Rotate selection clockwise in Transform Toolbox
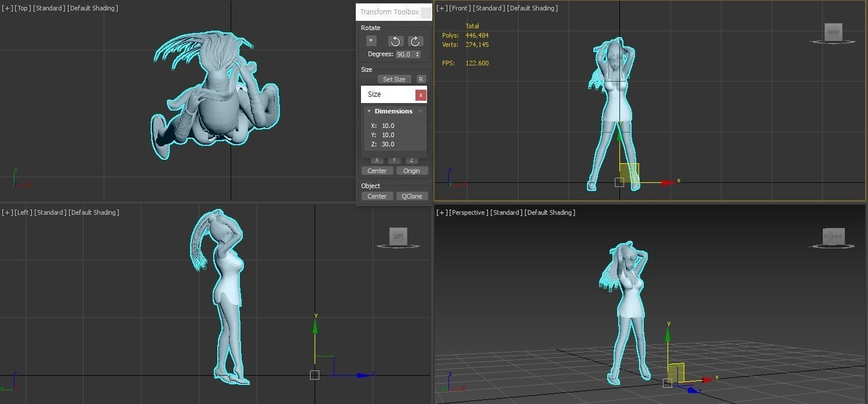Viewport: 868px width, 404px height. click(x=415, y=41)
